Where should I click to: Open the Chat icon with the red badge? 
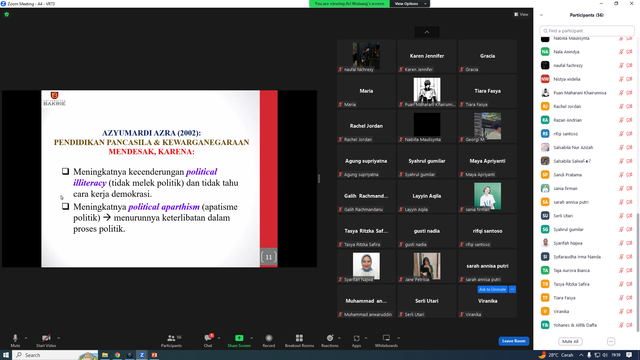[208, 338]
